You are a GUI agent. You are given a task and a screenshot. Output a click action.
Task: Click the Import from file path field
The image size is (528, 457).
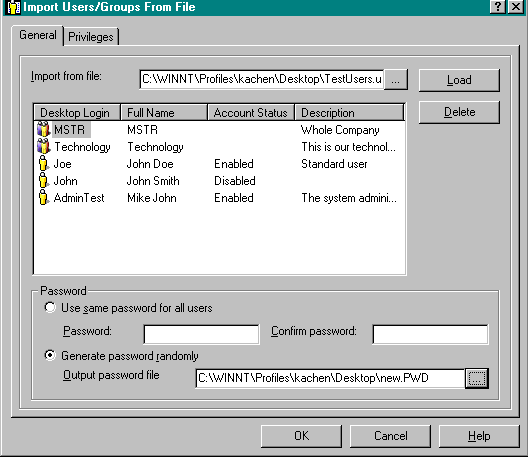tap(262, 79)
